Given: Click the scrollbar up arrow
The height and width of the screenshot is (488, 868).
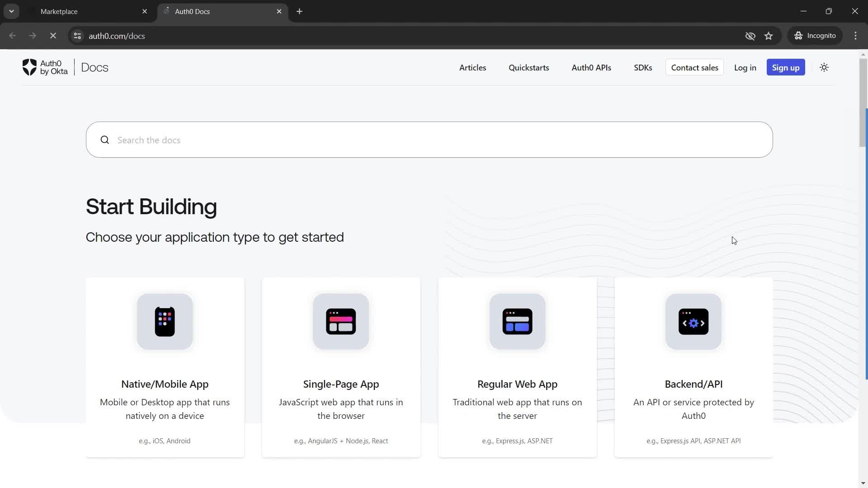Looking at the screenshot, I should click(863, 54).
